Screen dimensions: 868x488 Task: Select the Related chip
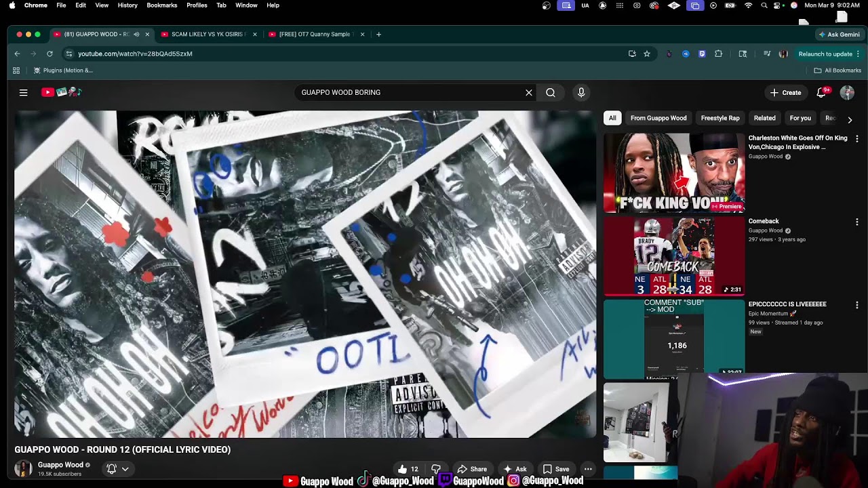pos(764,118)
